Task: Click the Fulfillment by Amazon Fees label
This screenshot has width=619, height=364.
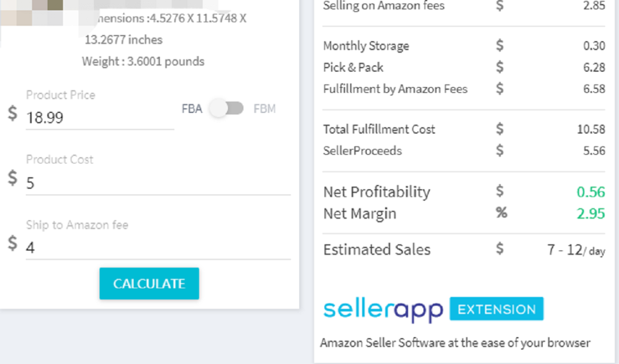Action: [x=395, y=89]
